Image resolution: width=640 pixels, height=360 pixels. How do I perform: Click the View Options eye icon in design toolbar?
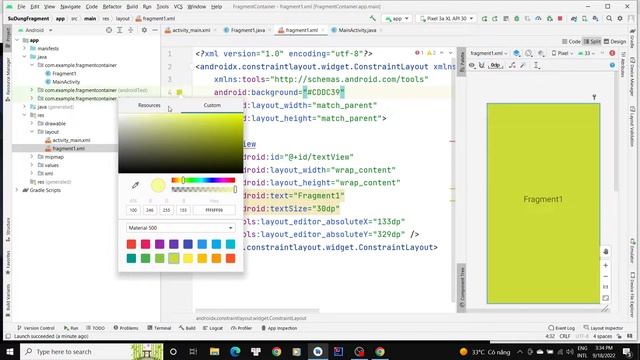[472, 65]
